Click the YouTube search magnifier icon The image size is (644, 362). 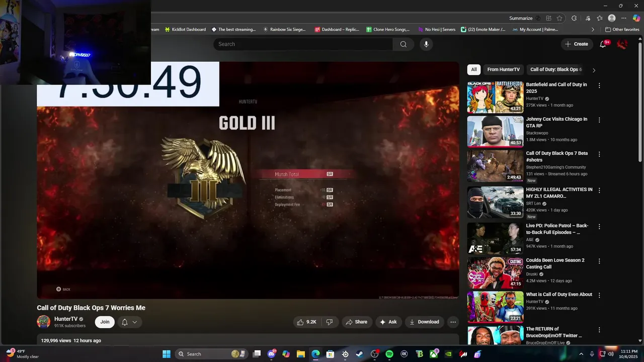tap(403, 44)
